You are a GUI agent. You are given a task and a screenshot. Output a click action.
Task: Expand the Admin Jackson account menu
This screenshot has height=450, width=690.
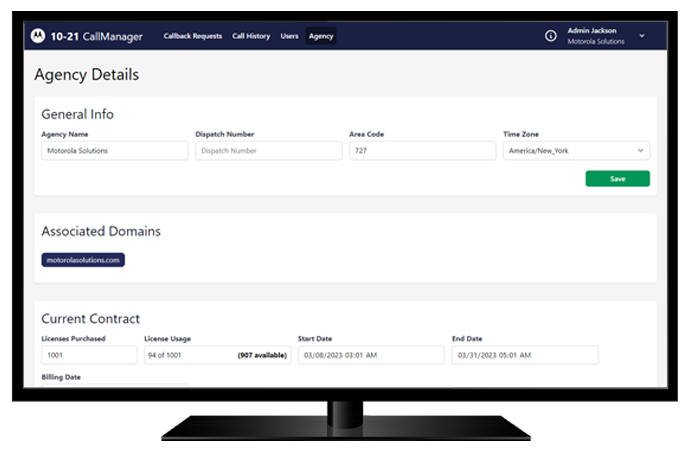pos(641,36)
